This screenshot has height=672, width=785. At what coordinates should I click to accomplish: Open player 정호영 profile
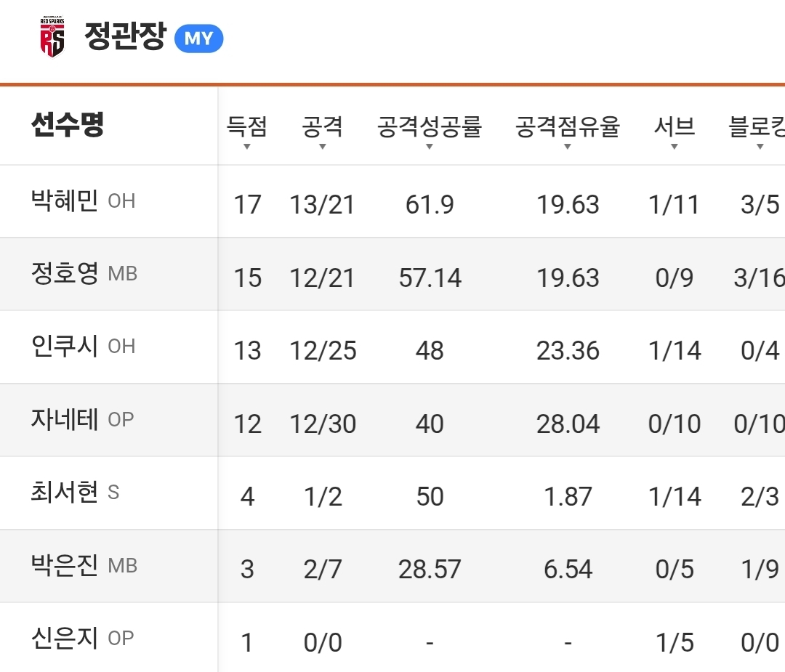65,274
